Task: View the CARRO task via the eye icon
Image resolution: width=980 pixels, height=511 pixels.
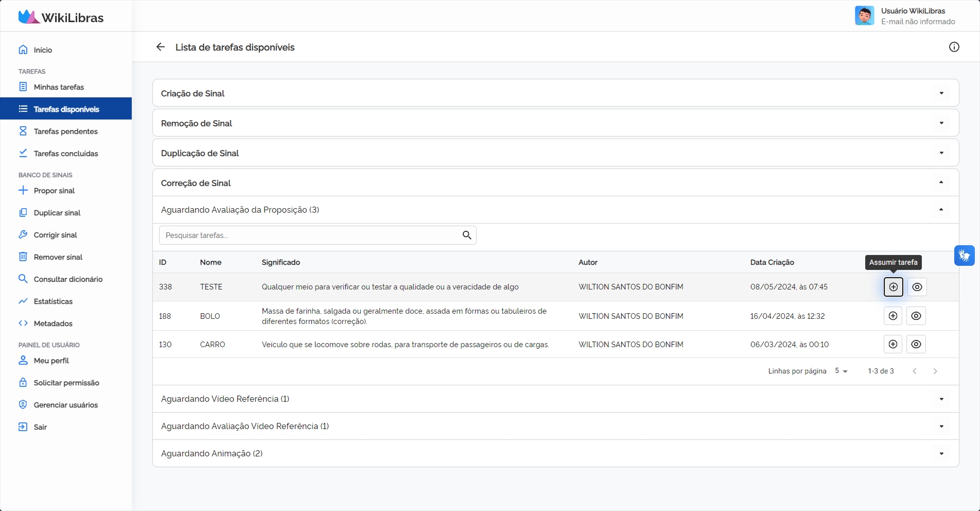Action: pos(916,344)
